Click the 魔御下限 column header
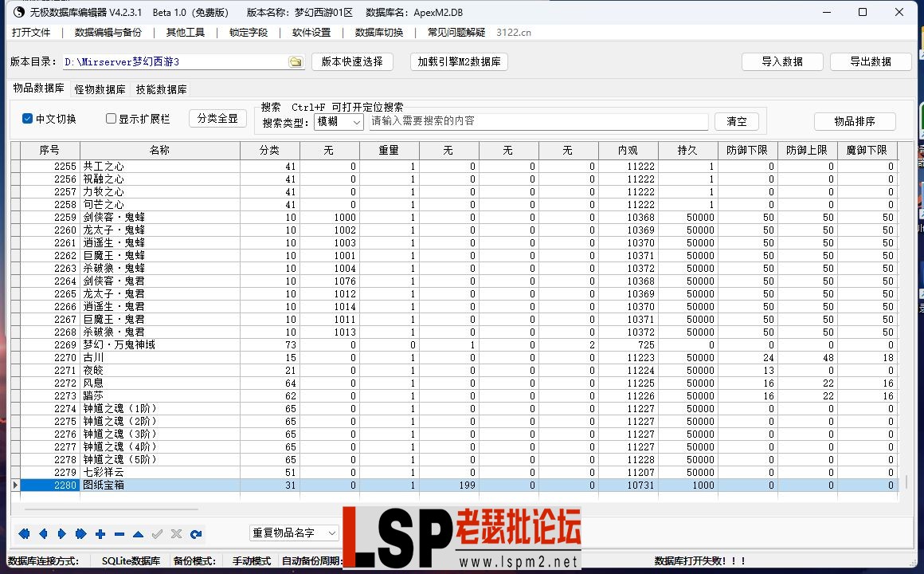Screen dimensions: 924x574 pos(867,151)
